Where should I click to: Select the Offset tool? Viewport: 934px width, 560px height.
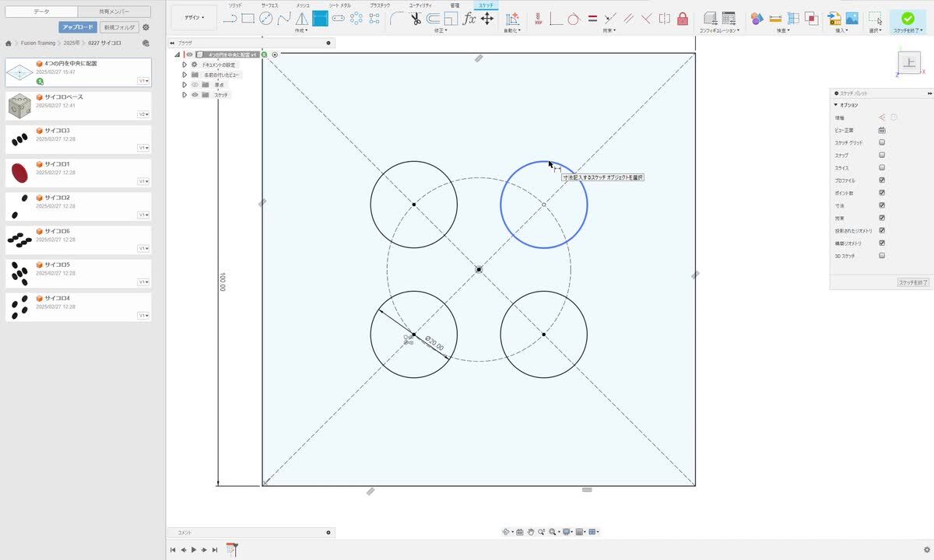(x=433, y=19)
